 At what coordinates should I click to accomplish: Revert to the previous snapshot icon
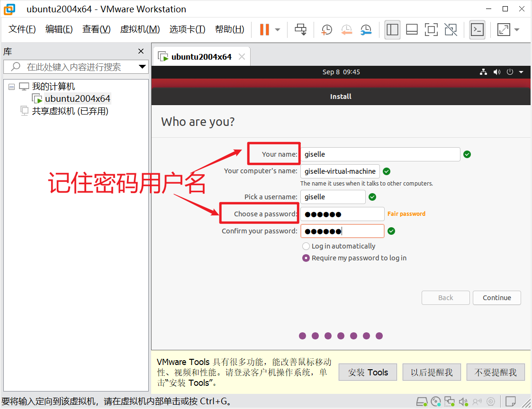coord(346,30)
